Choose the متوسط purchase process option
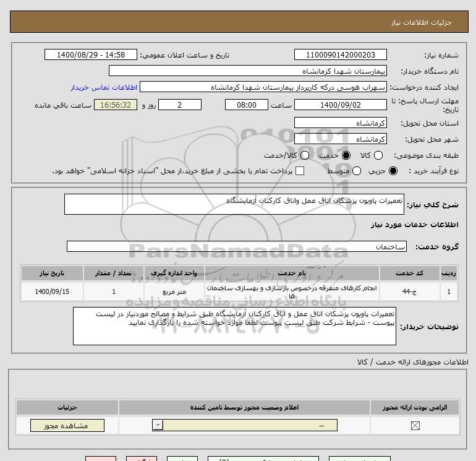This screenshot has width=476, height=461. tap(357, 171)
